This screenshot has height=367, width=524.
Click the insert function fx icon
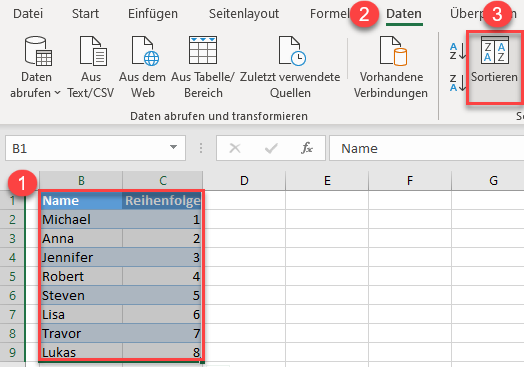(x=307, y=148)
